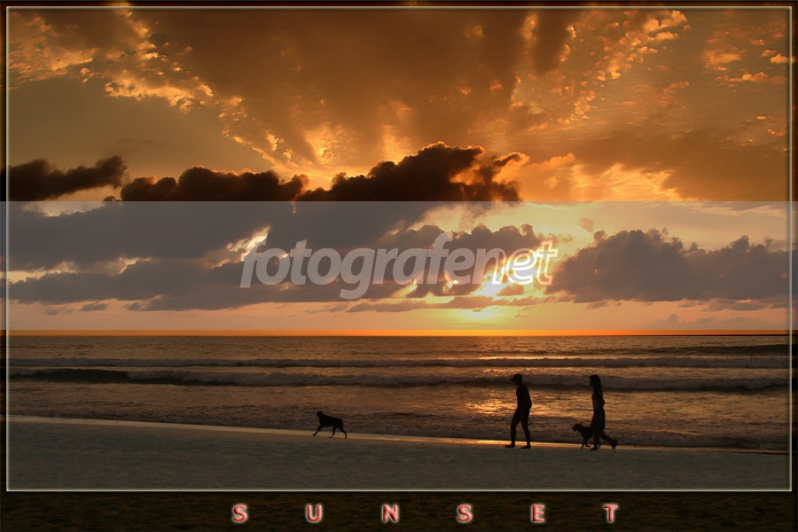Click the "SUNSET" caption below the photo
798x532 pixels.
coord(426,513)
